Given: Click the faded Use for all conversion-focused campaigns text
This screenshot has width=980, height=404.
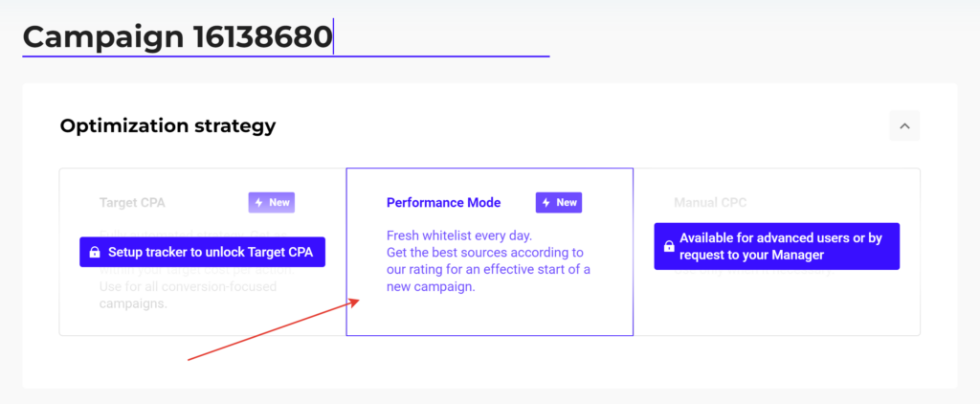Looking at the screenshot, I should [188, 295].
